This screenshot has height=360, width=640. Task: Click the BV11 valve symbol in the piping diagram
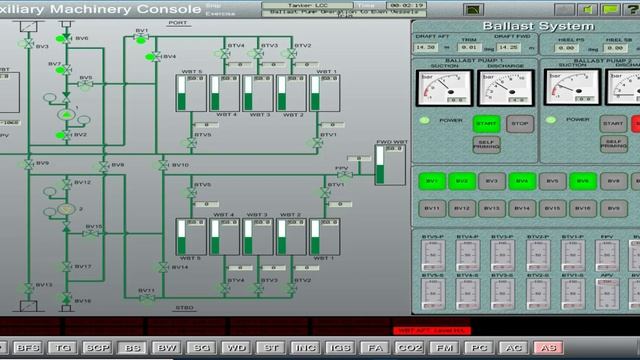(147, 298)
